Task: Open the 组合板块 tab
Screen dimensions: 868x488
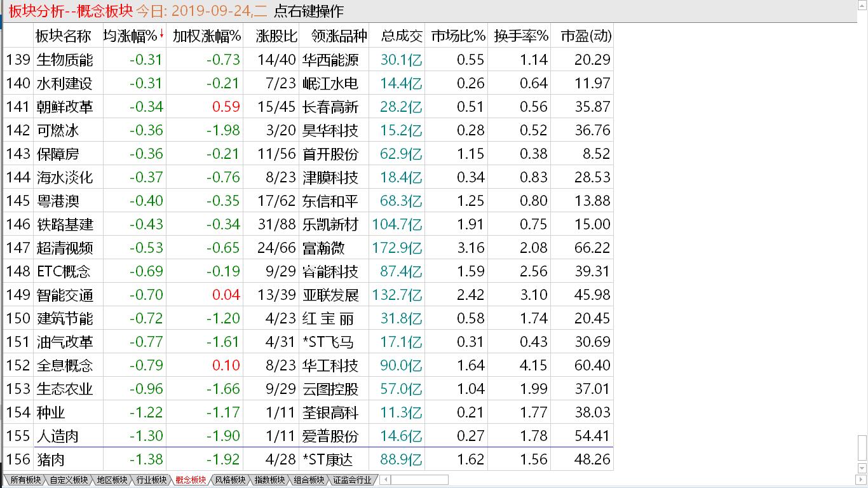Action: pyautogui.click(x=308, y=480)
